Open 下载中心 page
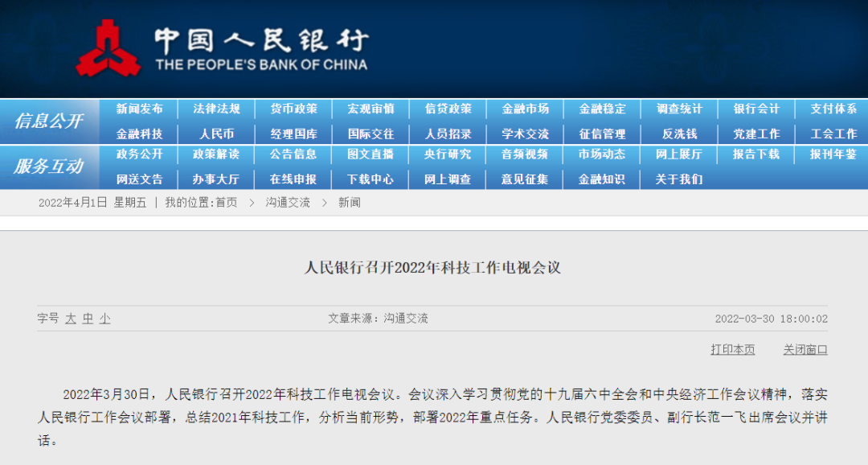 point(371,179)
